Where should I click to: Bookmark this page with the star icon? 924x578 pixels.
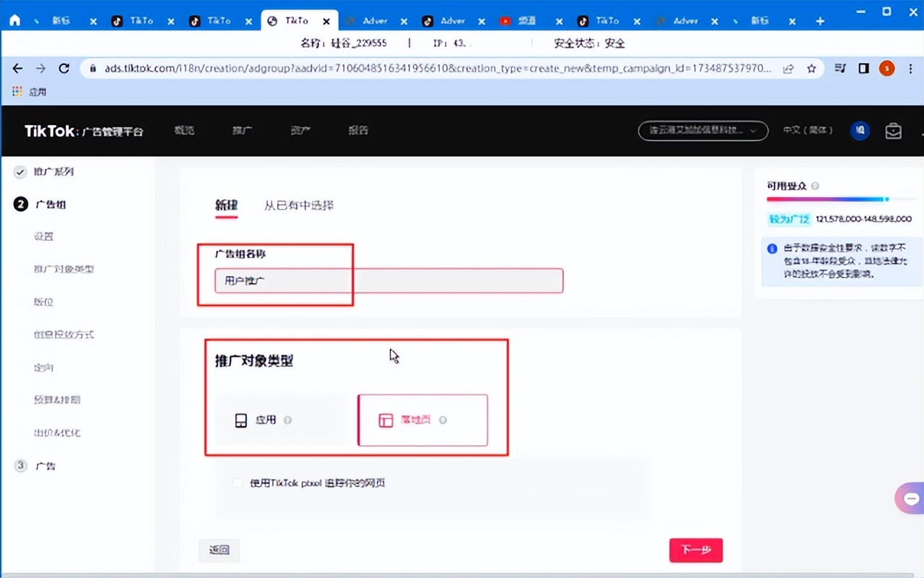[x=811, y=69]
